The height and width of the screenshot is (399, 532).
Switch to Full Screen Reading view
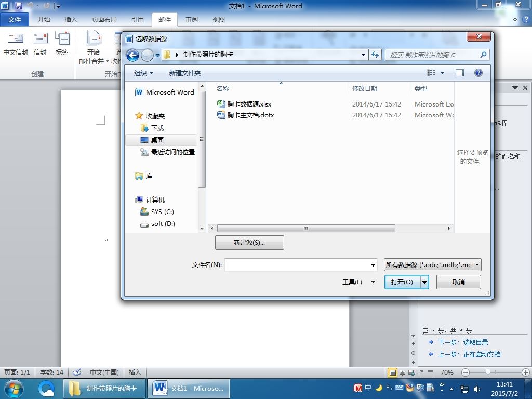403,373
